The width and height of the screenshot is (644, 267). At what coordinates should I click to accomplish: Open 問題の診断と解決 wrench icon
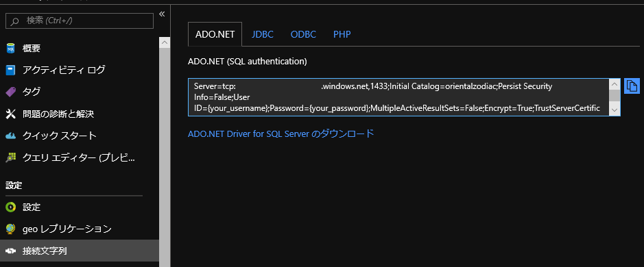pos(11,114)
